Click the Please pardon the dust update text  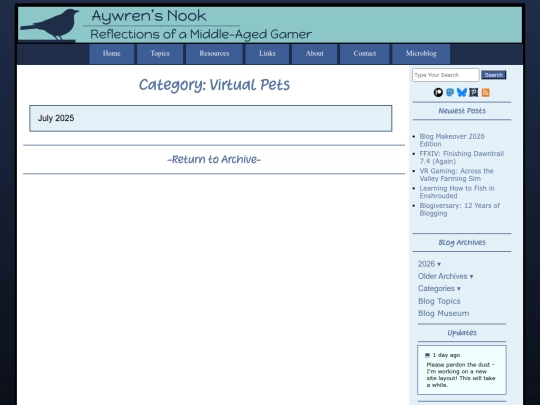[461, 375]
